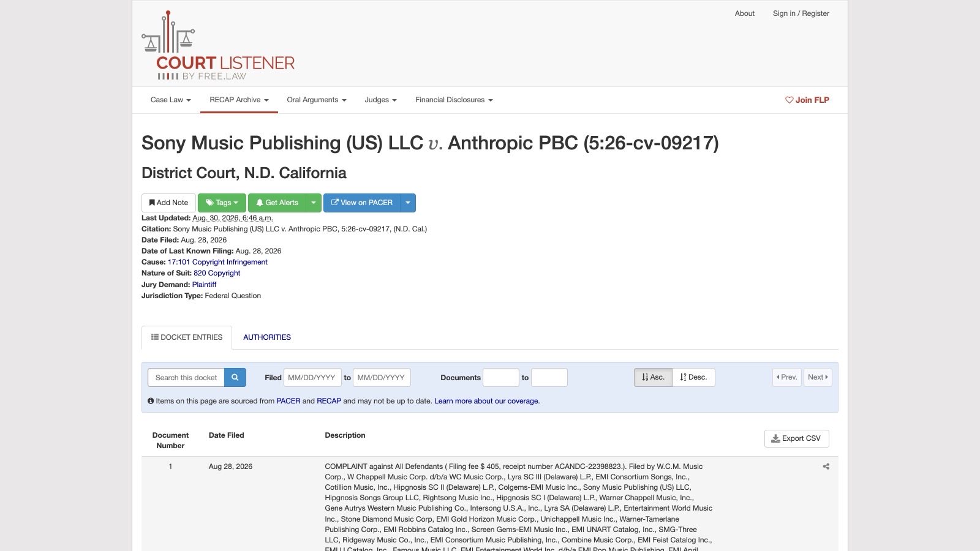
Task: Switch to the Authorities tab
Action: (267, 337)
